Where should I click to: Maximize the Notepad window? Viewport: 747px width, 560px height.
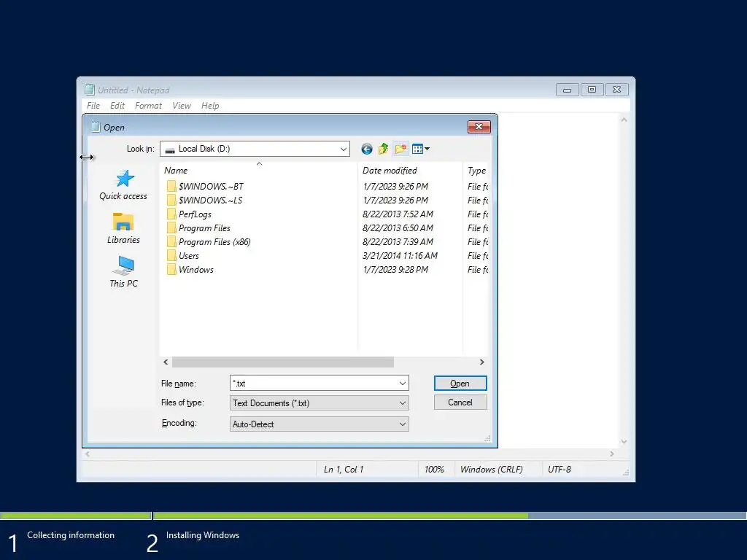(592, 90)
